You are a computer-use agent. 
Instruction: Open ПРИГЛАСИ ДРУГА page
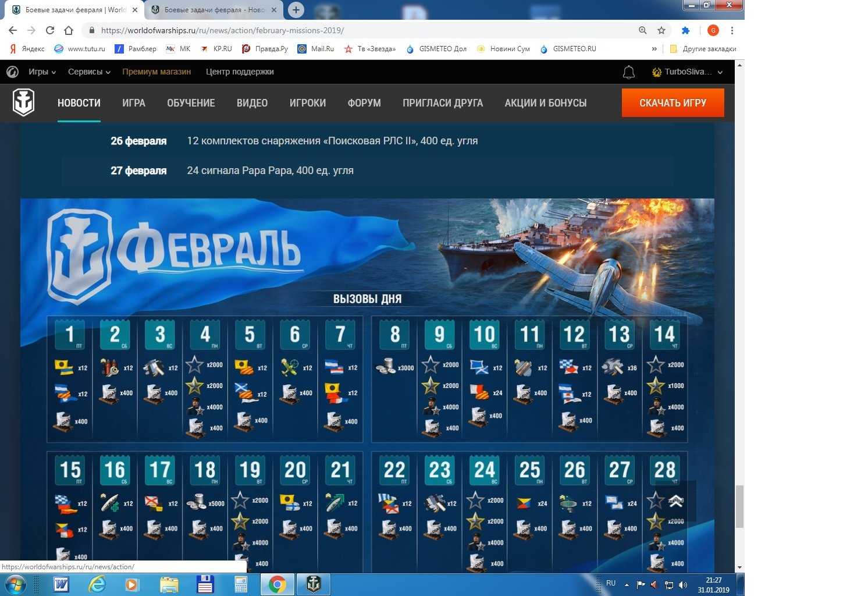point(443,103)
